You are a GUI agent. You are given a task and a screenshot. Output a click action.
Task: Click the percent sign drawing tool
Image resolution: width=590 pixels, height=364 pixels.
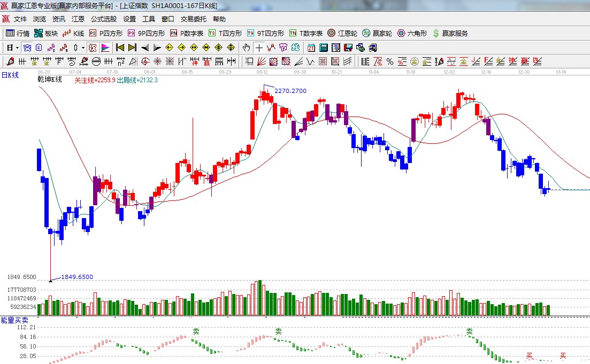390,61
